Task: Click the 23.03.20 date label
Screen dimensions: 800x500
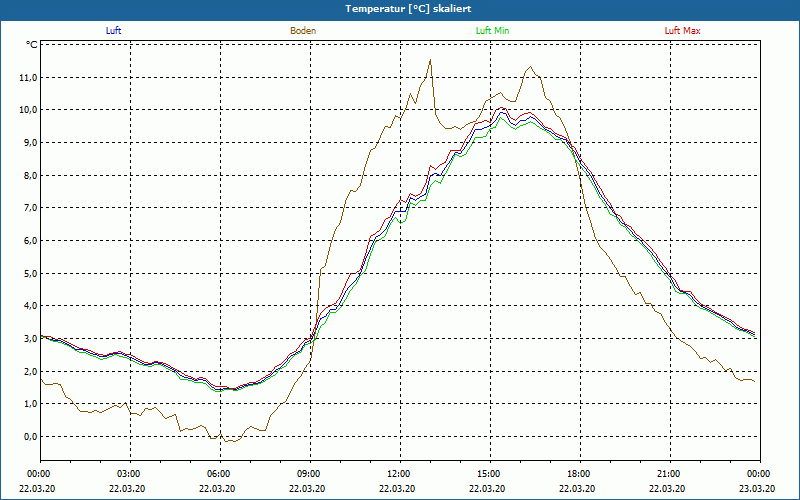Action: click(x=757, y=488)
